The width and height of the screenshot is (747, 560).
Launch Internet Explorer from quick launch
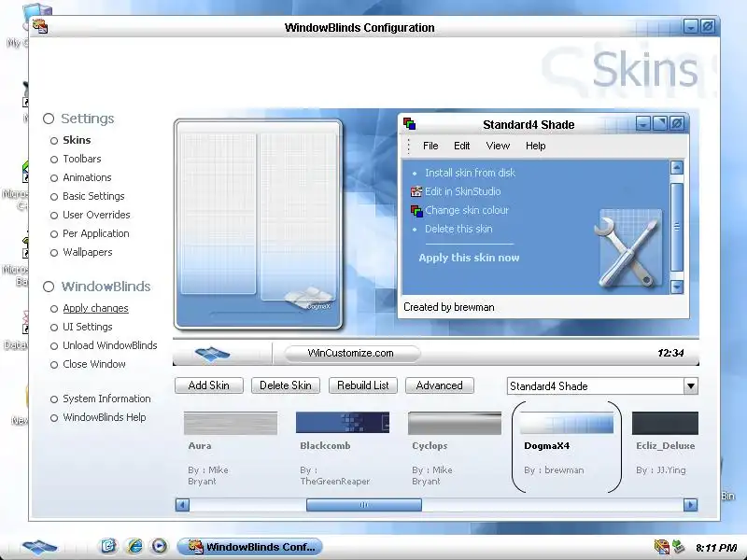134,546
